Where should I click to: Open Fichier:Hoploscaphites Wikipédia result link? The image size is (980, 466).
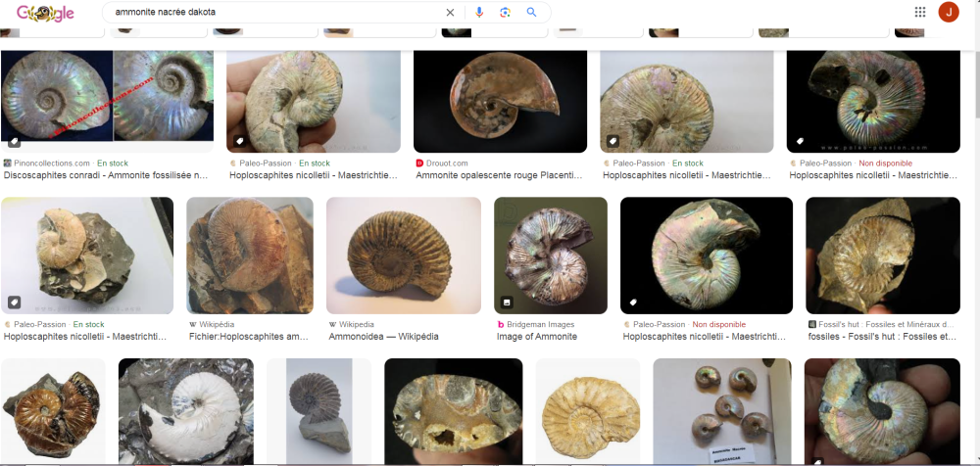click(x=248, y=337)
